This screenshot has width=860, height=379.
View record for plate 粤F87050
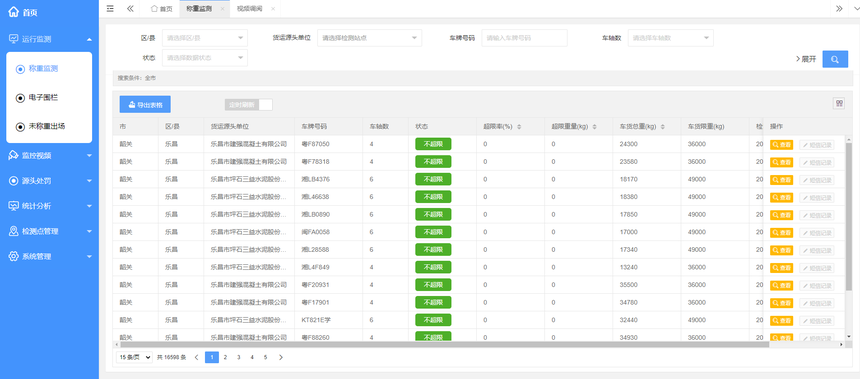coord(781,145)
